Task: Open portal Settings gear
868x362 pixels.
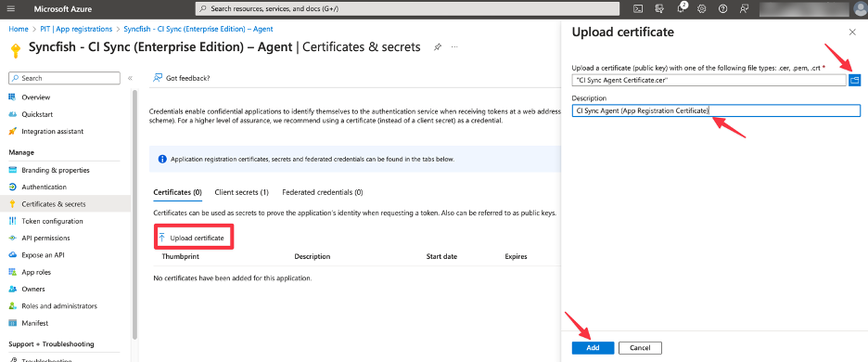Action: (x=701, y=9)
